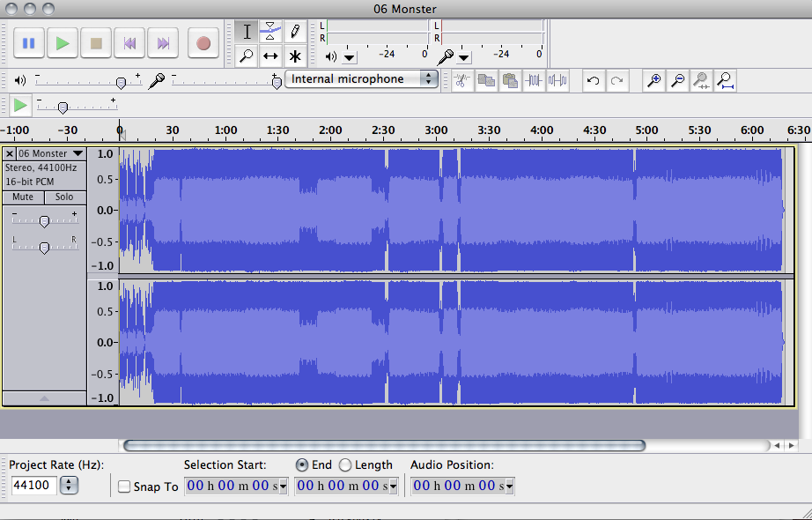Select the Multi-tool asterisk mode
Viewport: 812px width, 520px height.
point(295,56)
